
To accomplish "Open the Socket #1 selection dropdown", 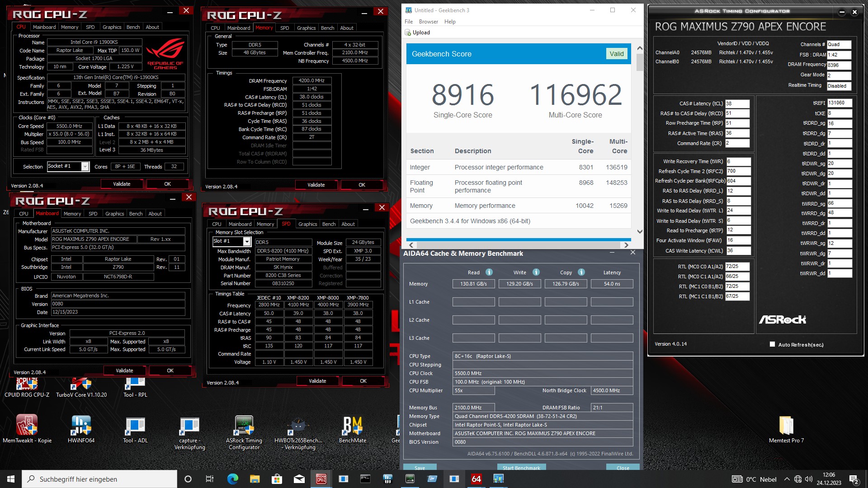I will (x=85, y=167).
